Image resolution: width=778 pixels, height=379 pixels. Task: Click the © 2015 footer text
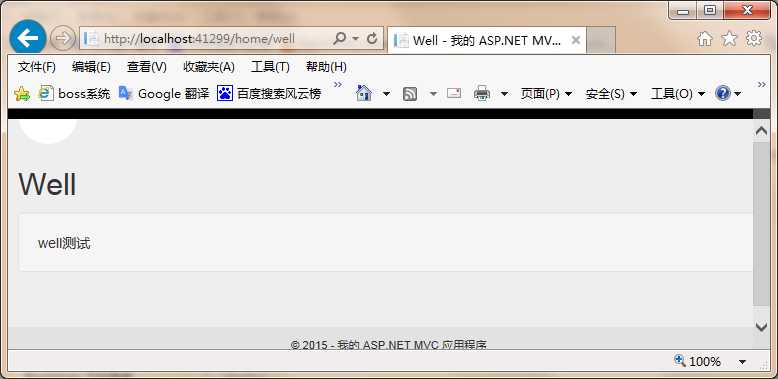389,344
